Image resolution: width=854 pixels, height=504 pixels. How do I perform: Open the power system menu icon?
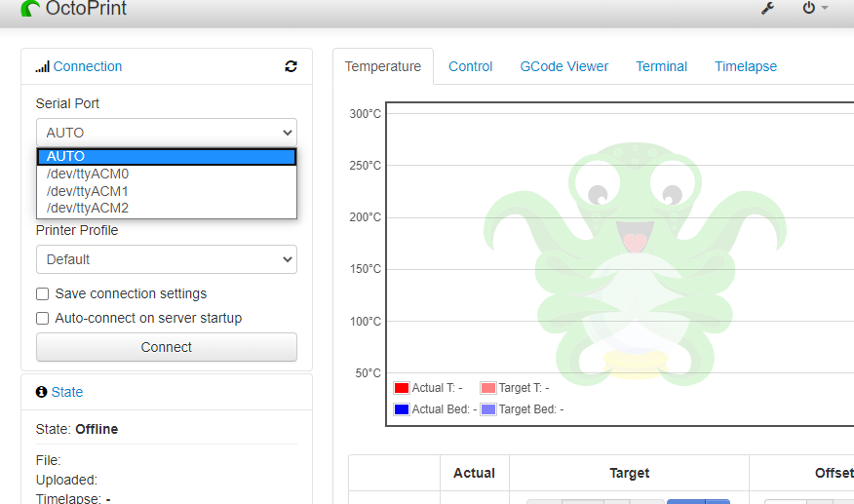coord(809,8)
